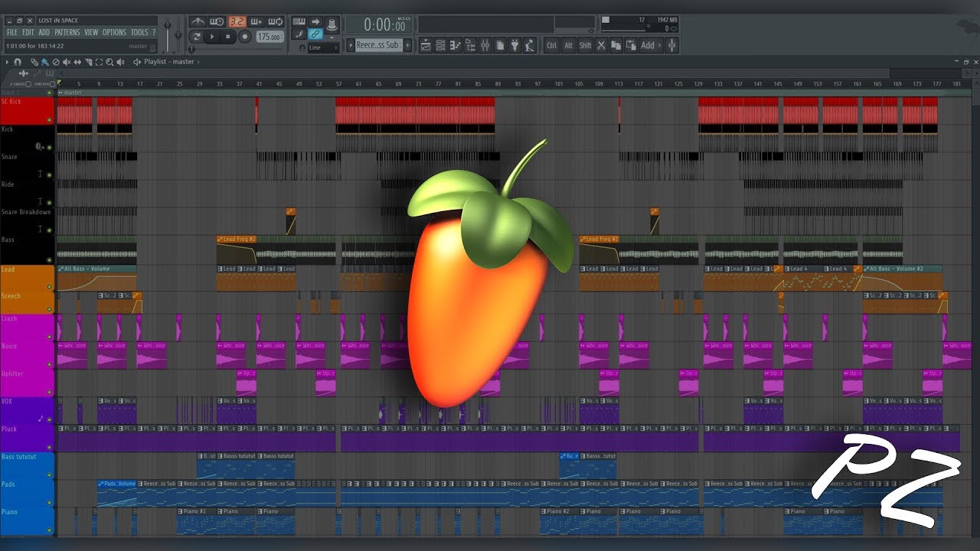Screen dimensions: 980x551
Task: Open the PATTERNS menu
Action: (67, 33)
